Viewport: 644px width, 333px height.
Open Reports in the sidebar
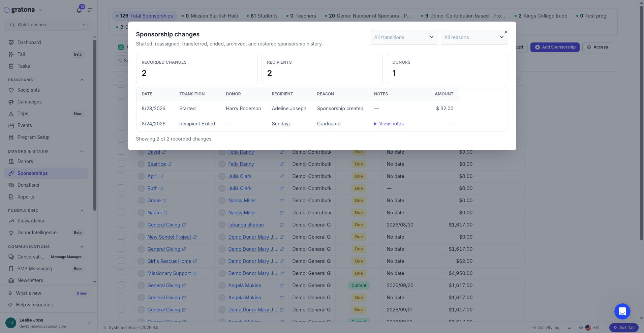pyautogui.click(x=47, y=197)
